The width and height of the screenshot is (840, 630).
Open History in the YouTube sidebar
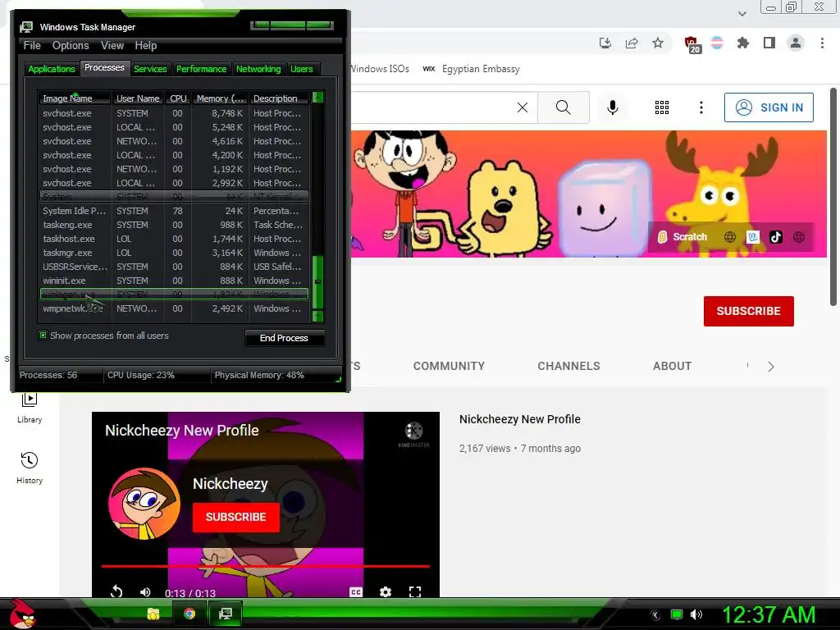pos(30,468)
